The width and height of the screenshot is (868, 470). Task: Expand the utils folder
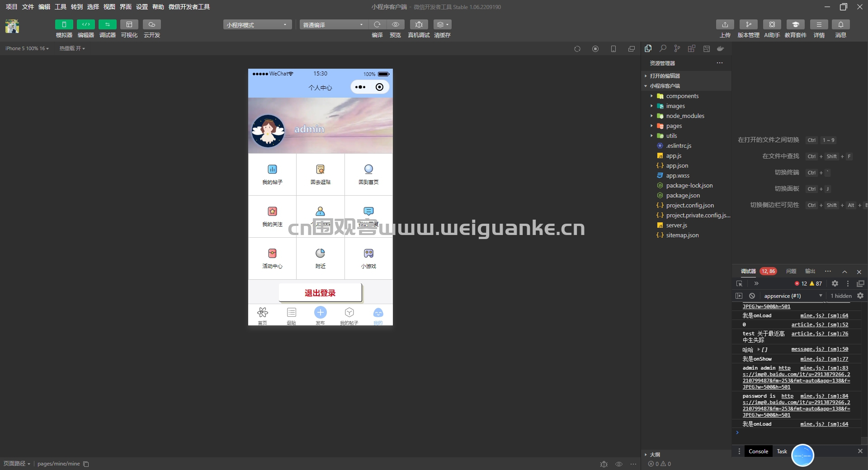686,136
